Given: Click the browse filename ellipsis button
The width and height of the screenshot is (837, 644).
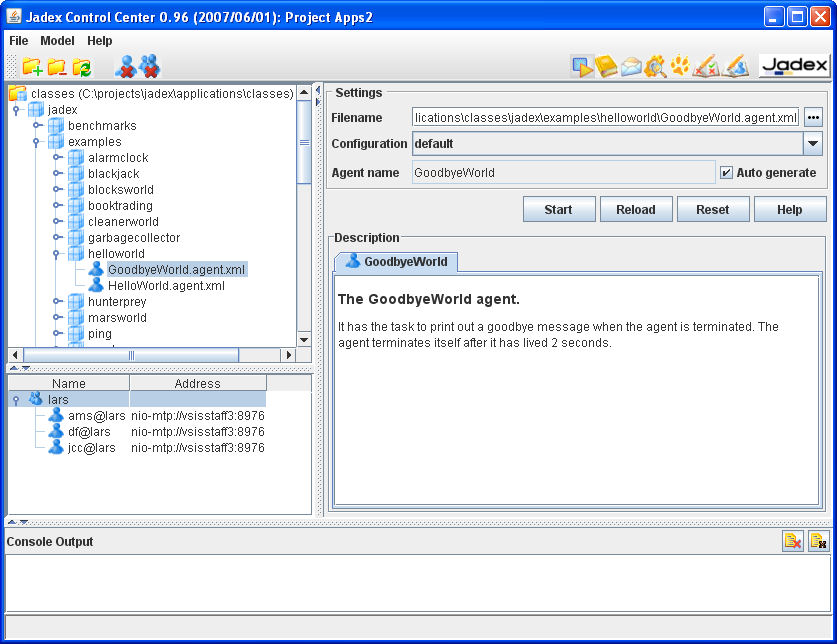Looking at the screenshot, I should (813, 117).
